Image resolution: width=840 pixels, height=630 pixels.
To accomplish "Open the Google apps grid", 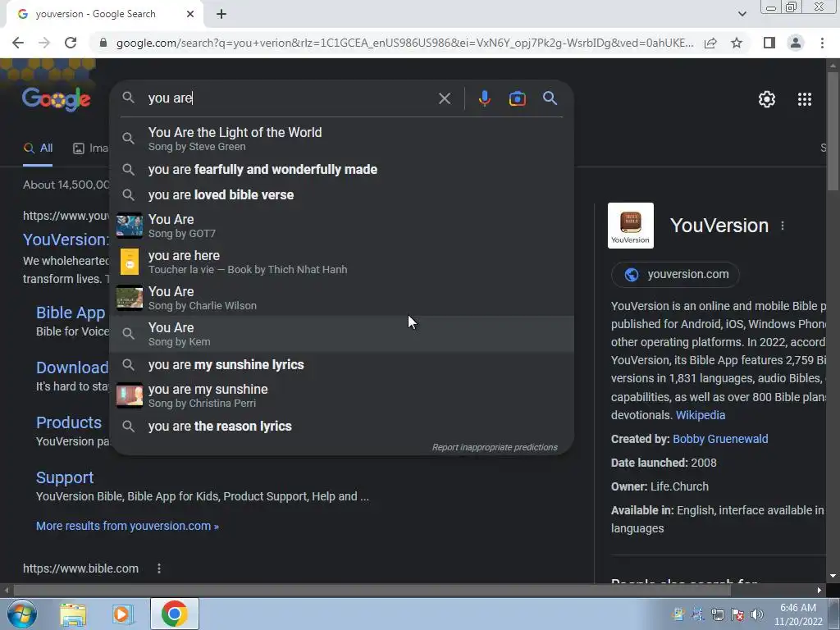I will [805, 99].
